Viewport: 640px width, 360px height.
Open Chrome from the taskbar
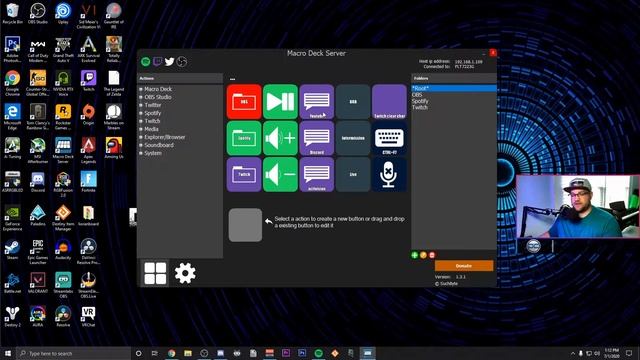click(171, 353)
